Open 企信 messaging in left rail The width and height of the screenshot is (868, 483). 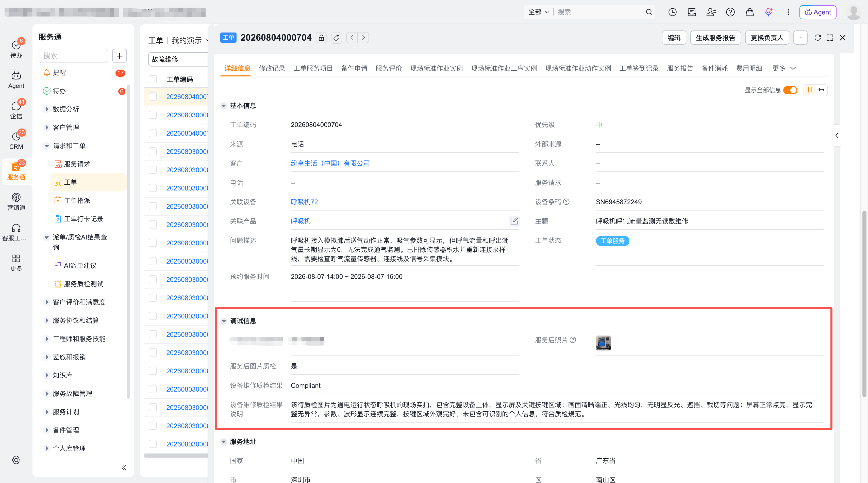coord(16,110)
